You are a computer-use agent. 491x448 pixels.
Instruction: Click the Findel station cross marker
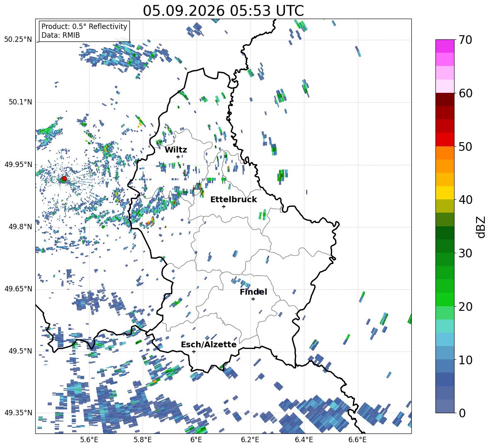click(253, 299)
